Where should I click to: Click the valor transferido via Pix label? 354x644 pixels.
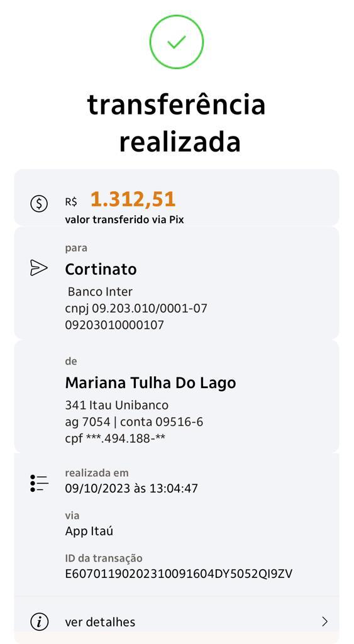click(x=124, y=219)
